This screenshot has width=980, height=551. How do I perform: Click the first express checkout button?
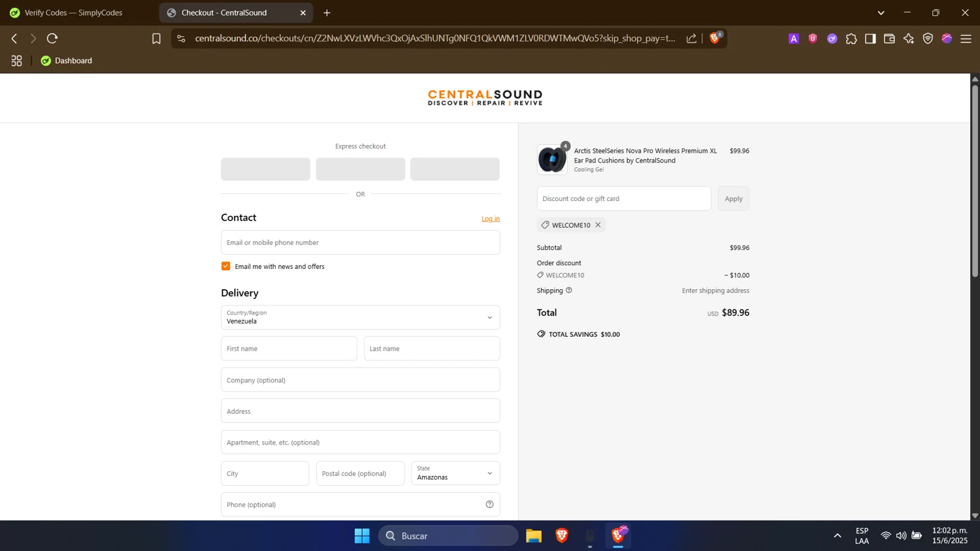coord(265,169)
